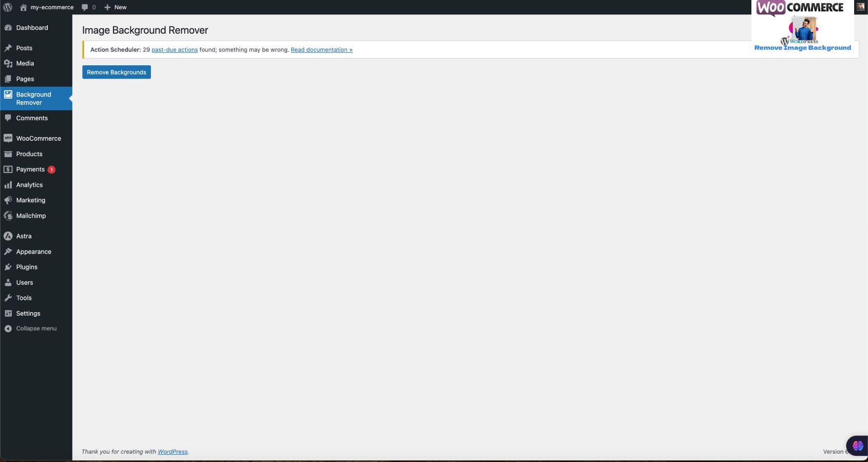This screenshot has width=868, height=462.
Task: Collapse the admin sidebar menu
Action: [36, 329]
